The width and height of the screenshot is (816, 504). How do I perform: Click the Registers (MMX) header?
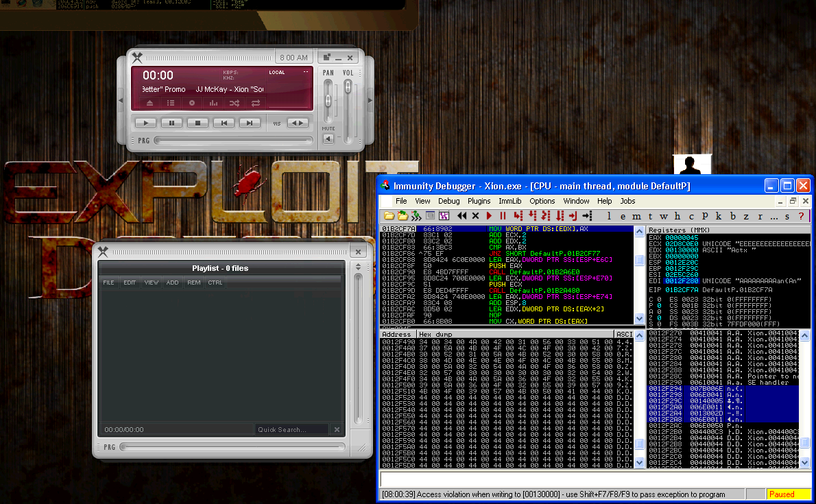pos(728,230)
